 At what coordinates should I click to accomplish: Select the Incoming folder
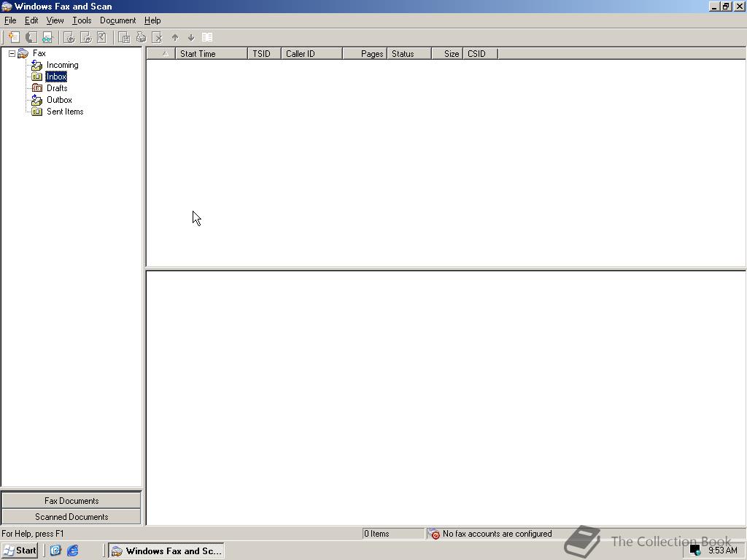[x=63, y=65]
